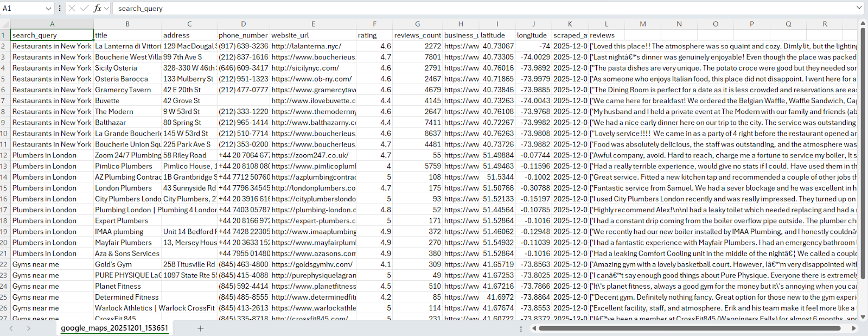Select cell 'Gramercy Tavern'
Image resolution: width=868 pixels, height=336 pixels.
(127, 90)
